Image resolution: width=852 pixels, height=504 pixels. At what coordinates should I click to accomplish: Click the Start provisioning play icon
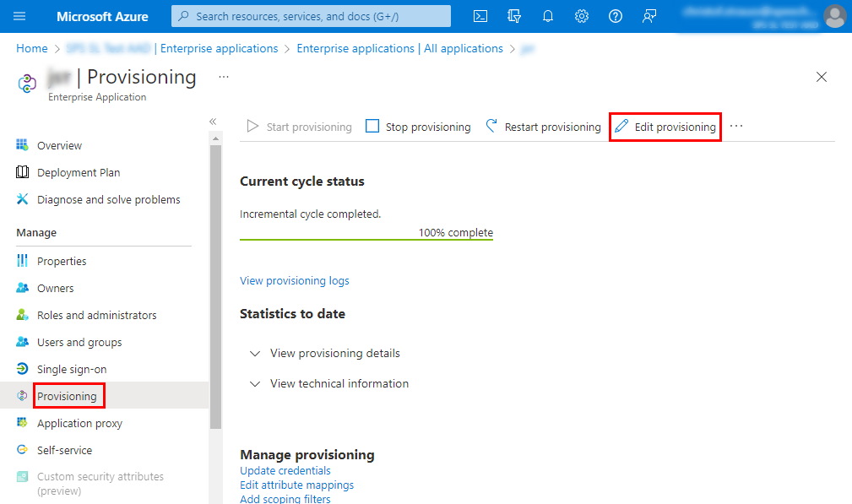click(x=252, y=126)
